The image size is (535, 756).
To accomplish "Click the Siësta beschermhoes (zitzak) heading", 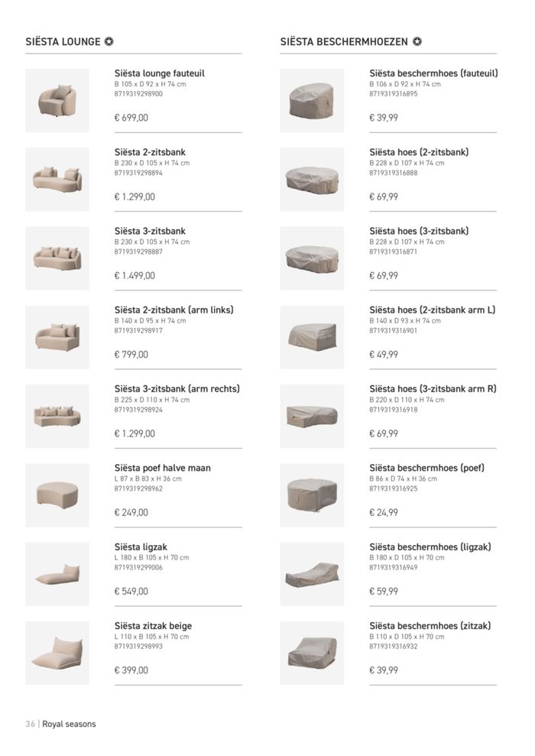I will [430, 626].
